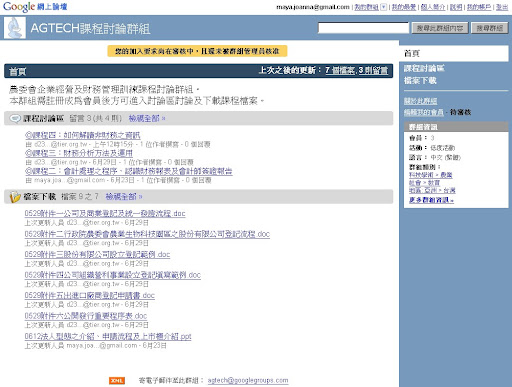Click the yellow pending-approval notice banner
This screenshot has width=512, height=387.
click(197, 51)
